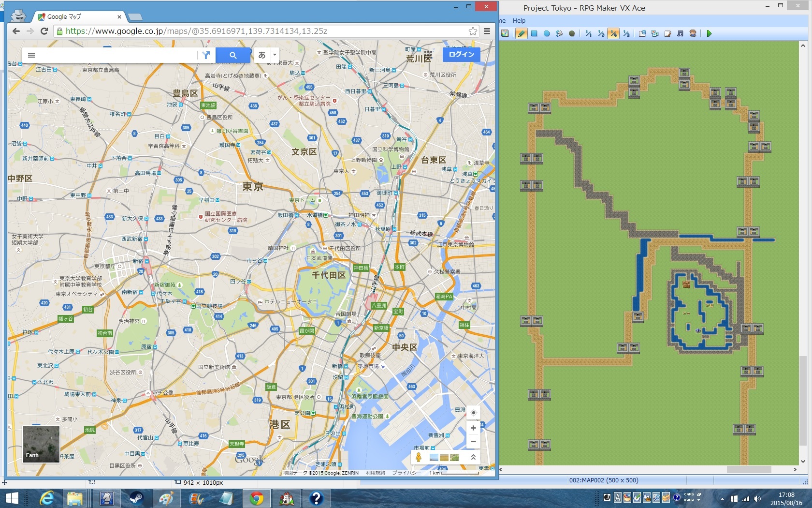Click the RPG Maker horizontal scrollbar thumb

pos(749,469)
